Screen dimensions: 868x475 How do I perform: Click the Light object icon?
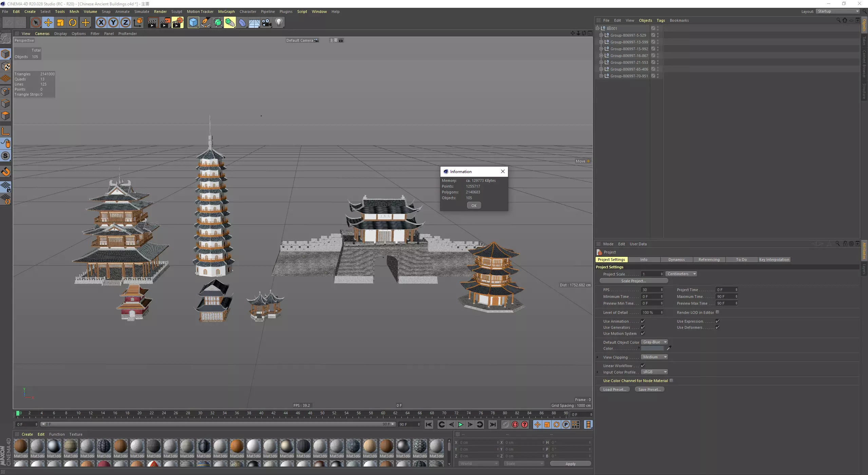point(279,23)
